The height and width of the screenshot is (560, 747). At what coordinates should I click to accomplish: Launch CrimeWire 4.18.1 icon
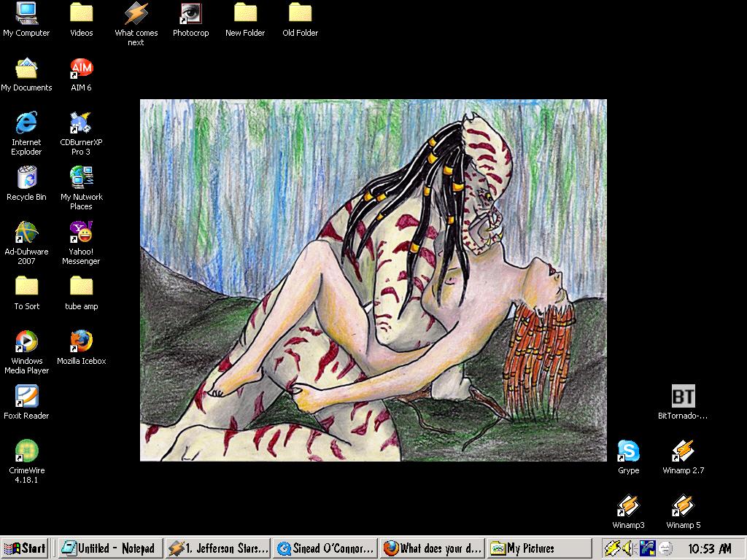click(26, 451)
